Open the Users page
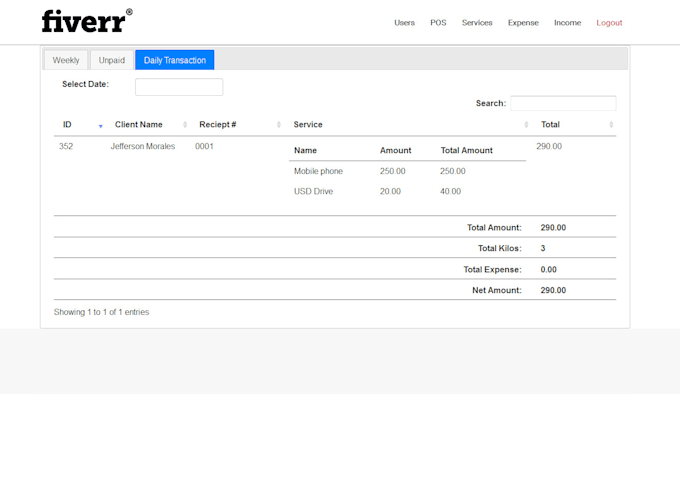Screen dimensions: 680x502 (x=404, y=23)
